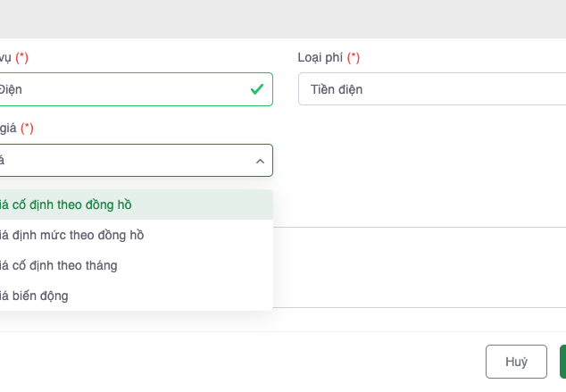
Task: Click empty area right of price dropdown
Action: pyautogui.click(x=420, y=161)
